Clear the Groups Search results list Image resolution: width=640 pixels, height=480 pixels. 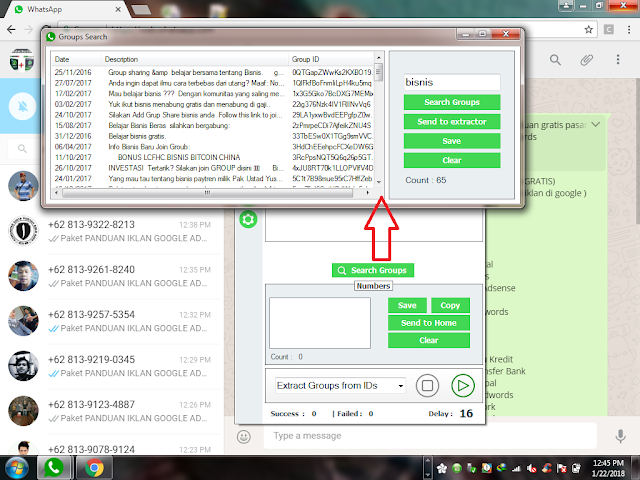[x=452, y=160]
